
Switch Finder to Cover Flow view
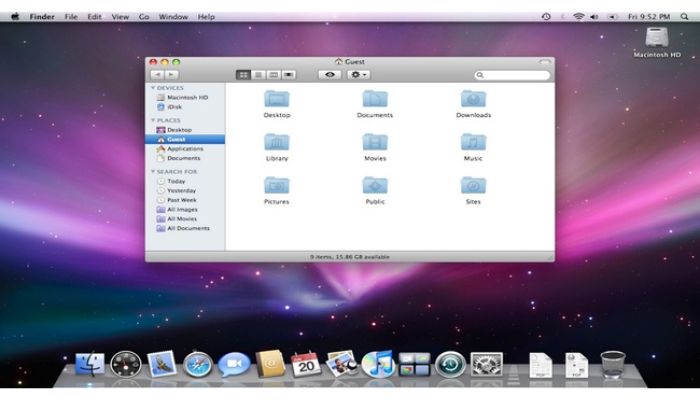pyautogui.click(x=289, y=75)
